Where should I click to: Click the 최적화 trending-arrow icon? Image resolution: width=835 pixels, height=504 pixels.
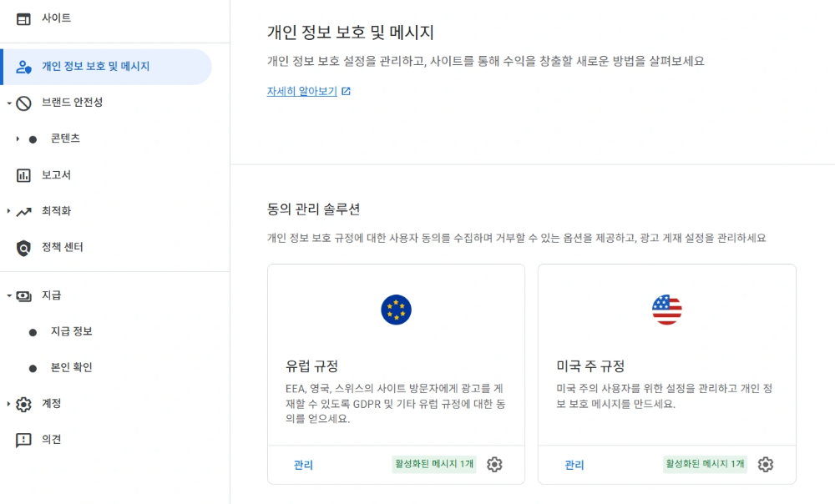[x=23, y=212]
